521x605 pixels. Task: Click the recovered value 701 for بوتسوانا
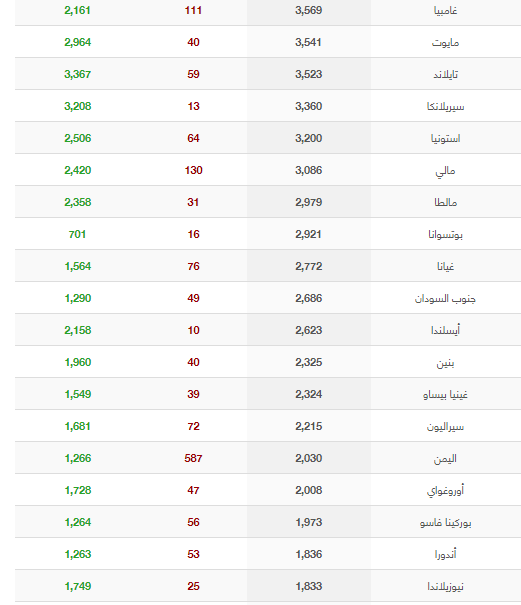(x=77, y=234)
